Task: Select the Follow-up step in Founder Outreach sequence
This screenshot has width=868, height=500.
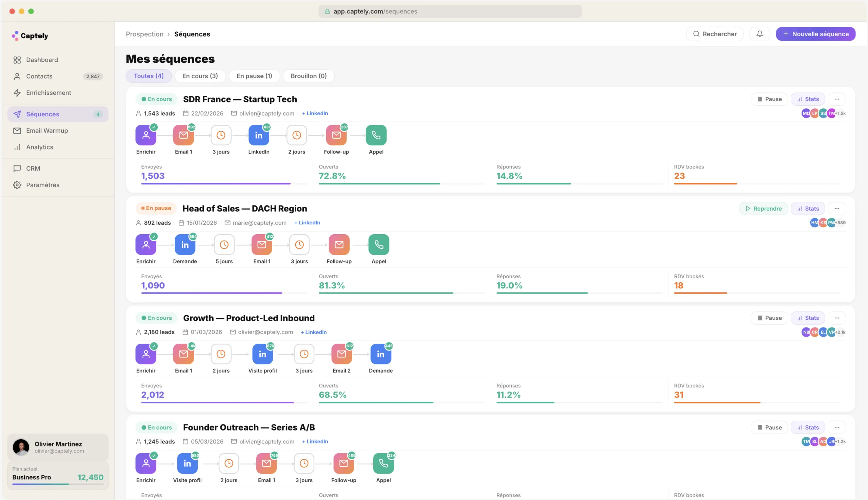Action: click(x=343, y=464)
